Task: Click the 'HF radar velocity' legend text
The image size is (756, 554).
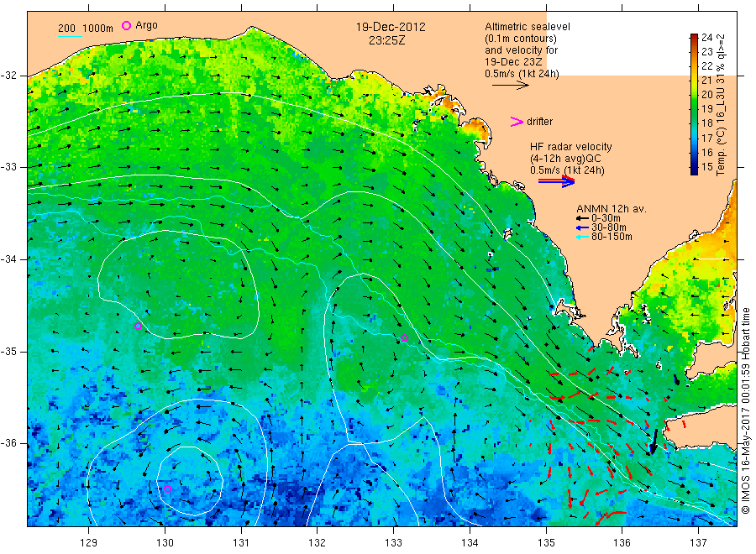Action: click(571, 147)
